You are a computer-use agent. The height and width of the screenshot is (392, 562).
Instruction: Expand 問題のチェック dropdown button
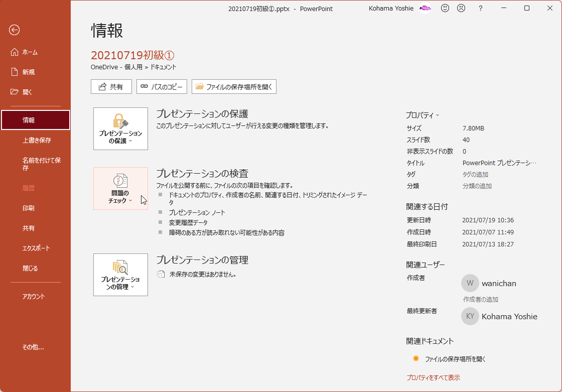tap(120, 189)
